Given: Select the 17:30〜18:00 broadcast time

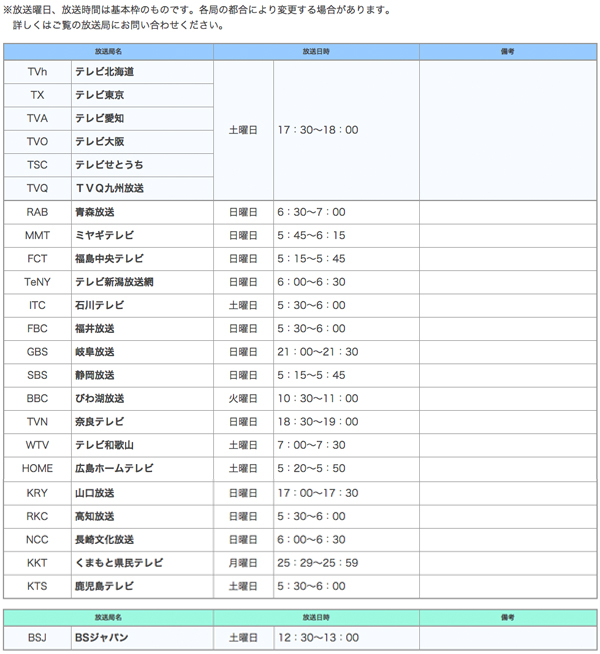Looking at the screenshot, I should (318, 130).
